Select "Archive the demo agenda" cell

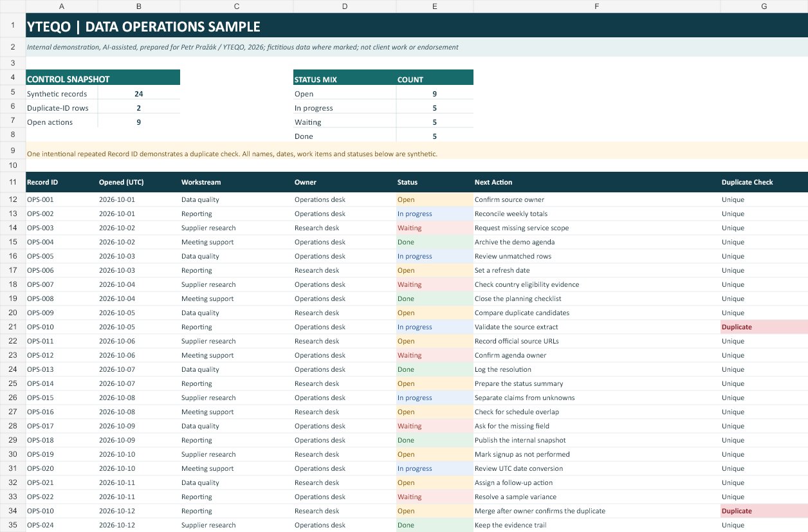point(597,242)
